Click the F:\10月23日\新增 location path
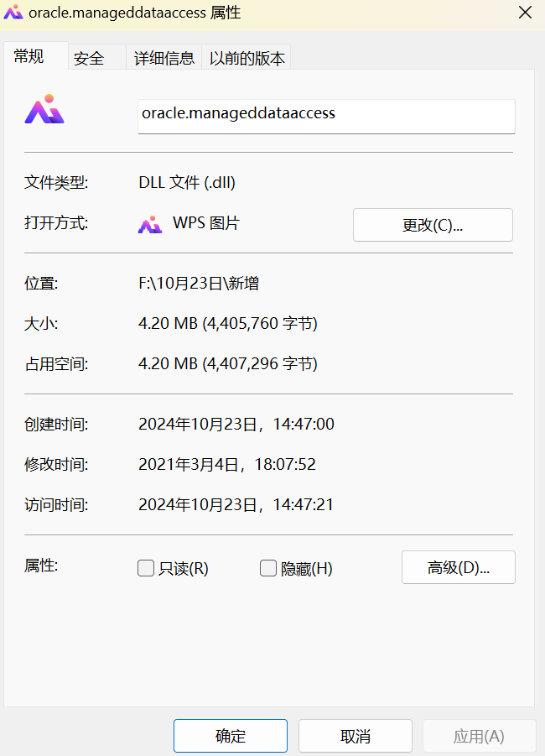This screenshot has height=756, width=545. [x=199, y=284]
